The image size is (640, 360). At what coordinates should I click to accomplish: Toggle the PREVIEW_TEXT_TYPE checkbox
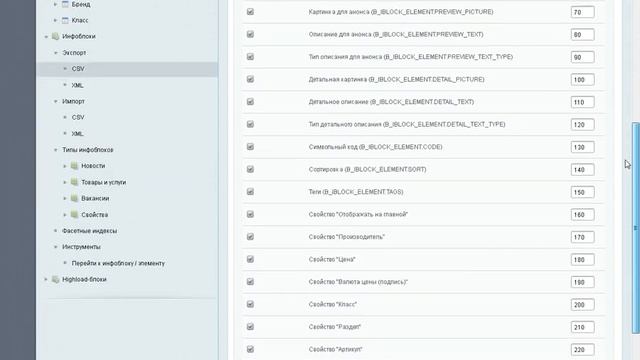250,57
